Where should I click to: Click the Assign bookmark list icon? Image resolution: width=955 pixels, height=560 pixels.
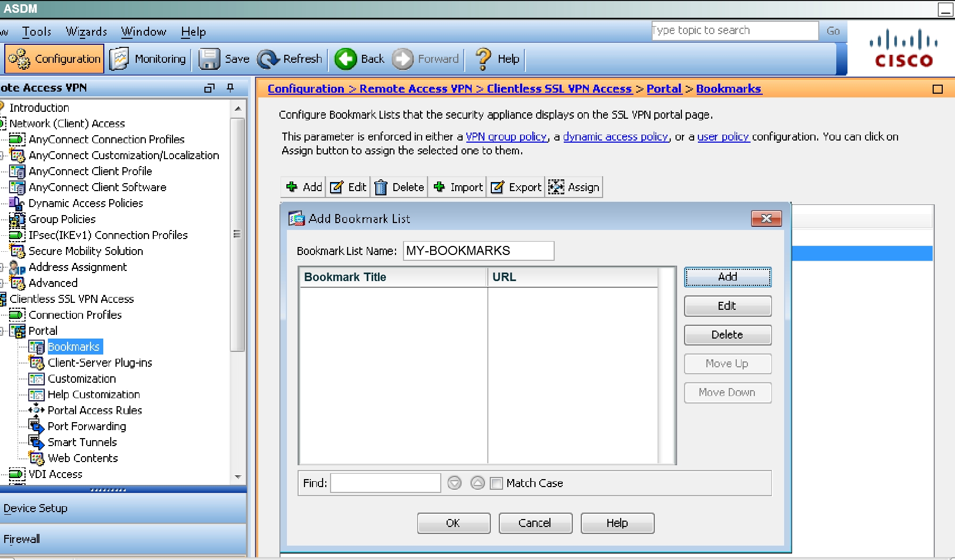click(556, 187)
